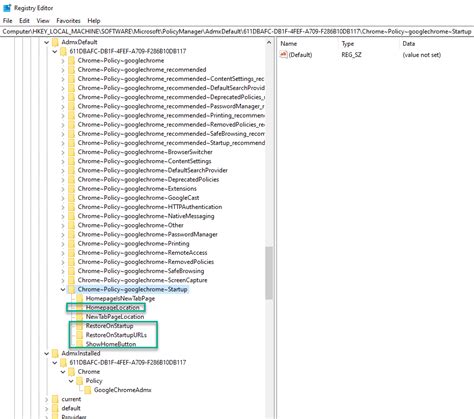Select folder icon of AdmxInstalled
Image resolution: width=474 pixels, height=419 pixels.
point(55,353)
